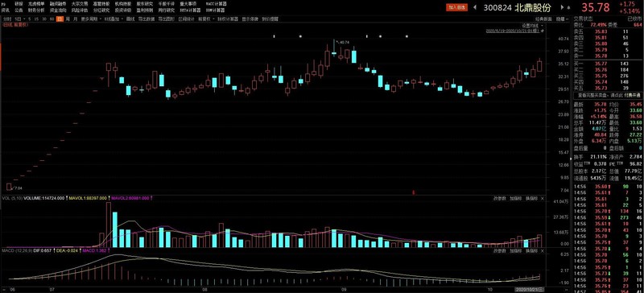This screenshot has width=644, height=293.
Task: Select the 30-minute period
Action: tap(44, 19)
